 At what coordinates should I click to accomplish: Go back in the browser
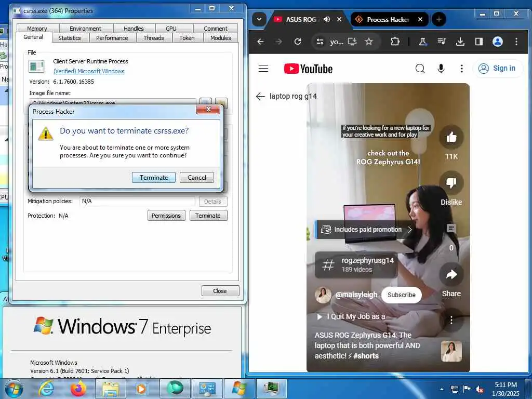[261, 42]
